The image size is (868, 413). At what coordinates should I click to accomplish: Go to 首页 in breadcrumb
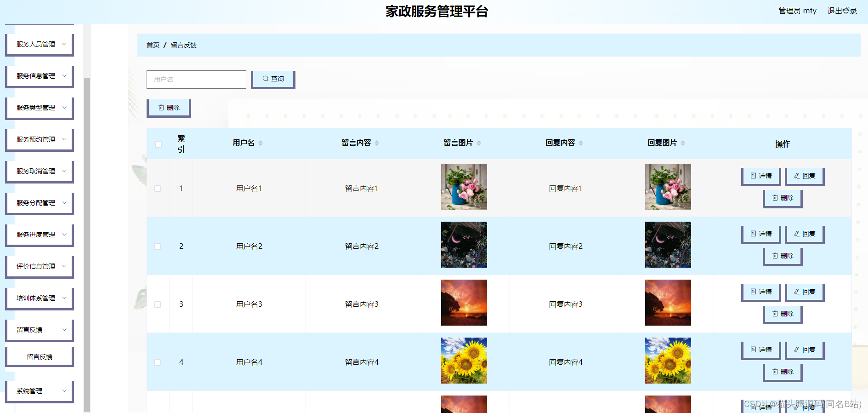[153, 45]
